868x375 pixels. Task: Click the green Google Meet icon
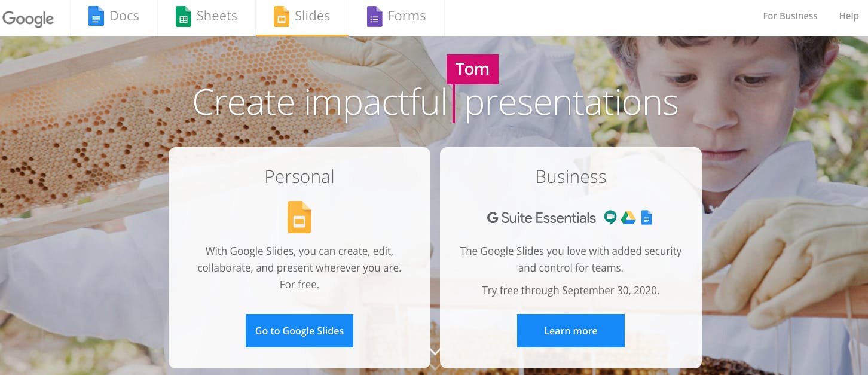point(610,218)
